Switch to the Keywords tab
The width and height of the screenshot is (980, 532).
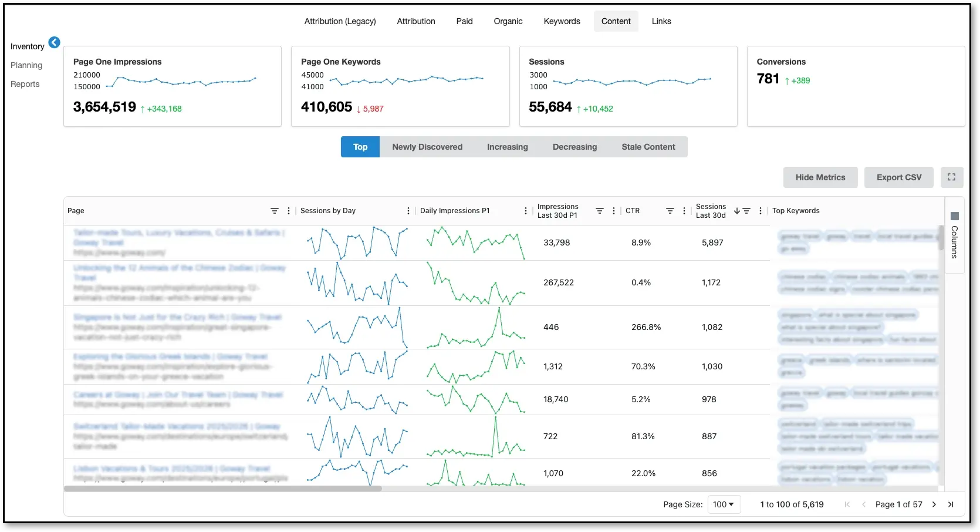click(562, 21)
